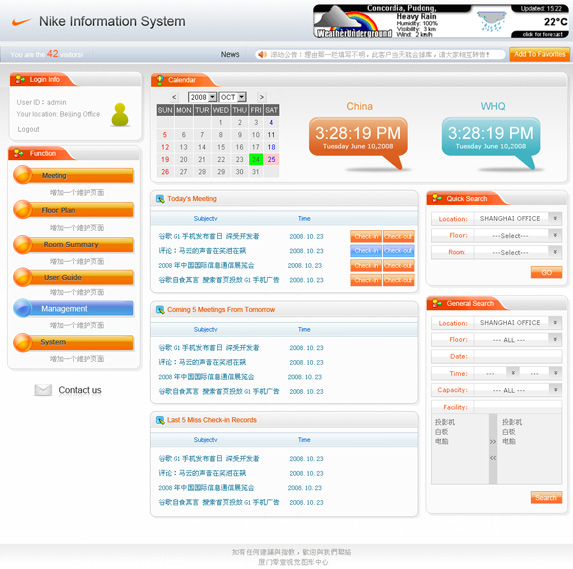Click the Date input field in General Search

coord(517,356)
